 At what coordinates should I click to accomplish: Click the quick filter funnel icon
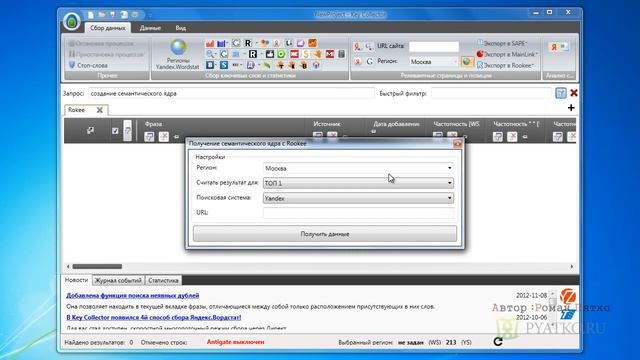(x=561, y=93)
